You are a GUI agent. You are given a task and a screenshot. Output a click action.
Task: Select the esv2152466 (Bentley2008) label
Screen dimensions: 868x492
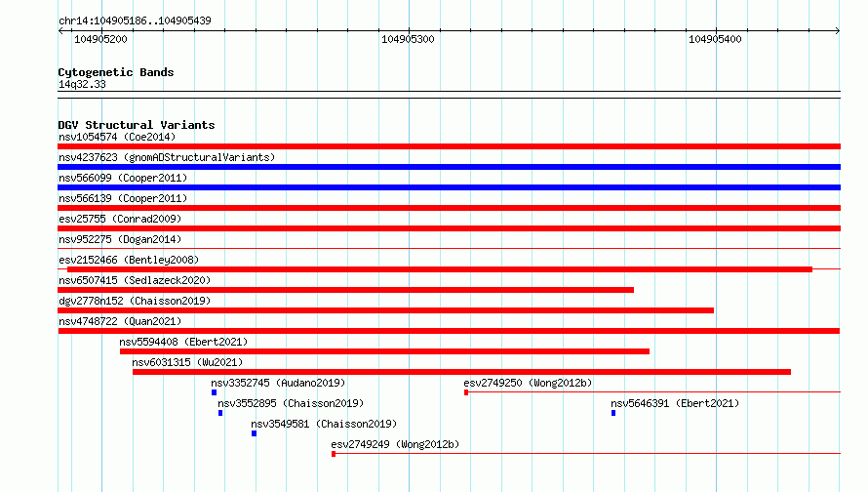point(129,260)
